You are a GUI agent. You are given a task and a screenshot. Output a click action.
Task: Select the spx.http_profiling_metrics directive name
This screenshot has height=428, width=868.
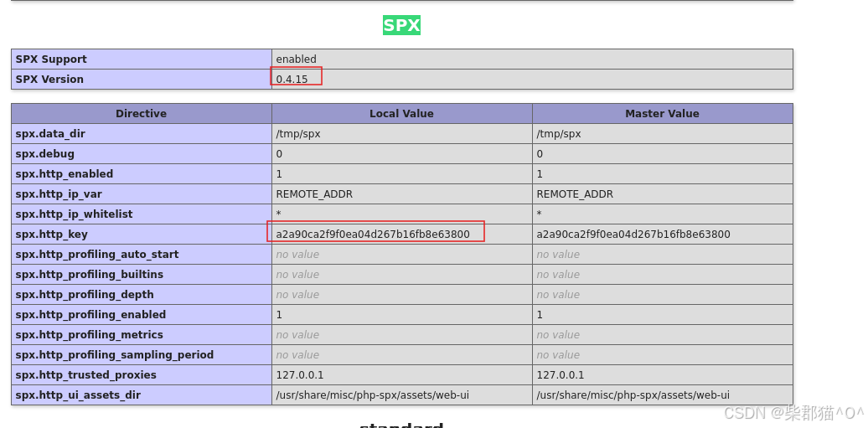89,335
